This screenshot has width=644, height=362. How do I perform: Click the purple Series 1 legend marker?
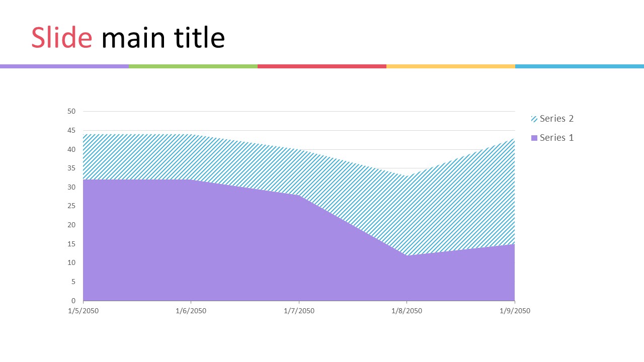coord(534,138)
